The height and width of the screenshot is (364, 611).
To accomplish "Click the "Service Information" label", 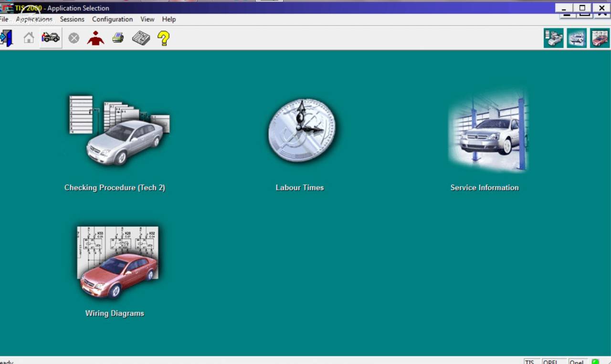I will pyautogui.click(x=485, y=187).
